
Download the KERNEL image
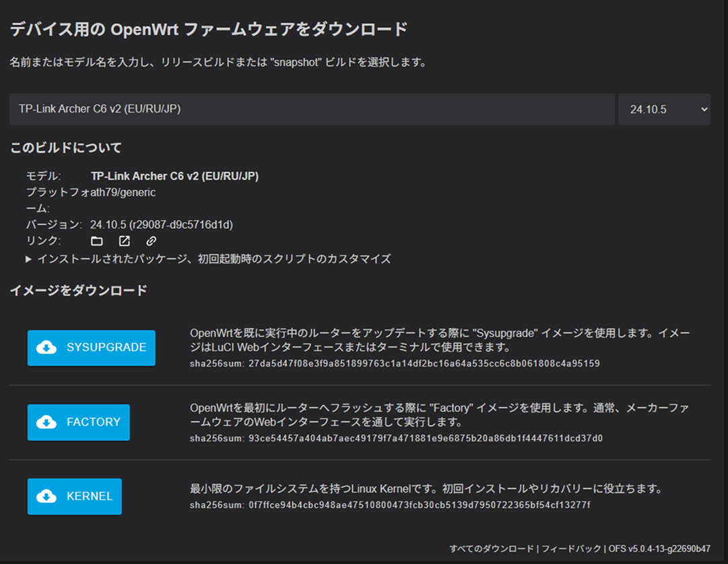point(75,496)
